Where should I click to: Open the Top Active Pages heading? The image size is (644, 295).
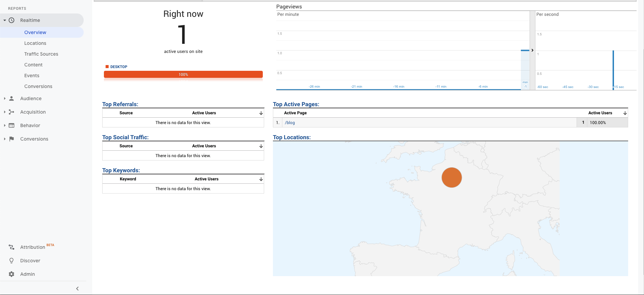[x=296, y=104]
